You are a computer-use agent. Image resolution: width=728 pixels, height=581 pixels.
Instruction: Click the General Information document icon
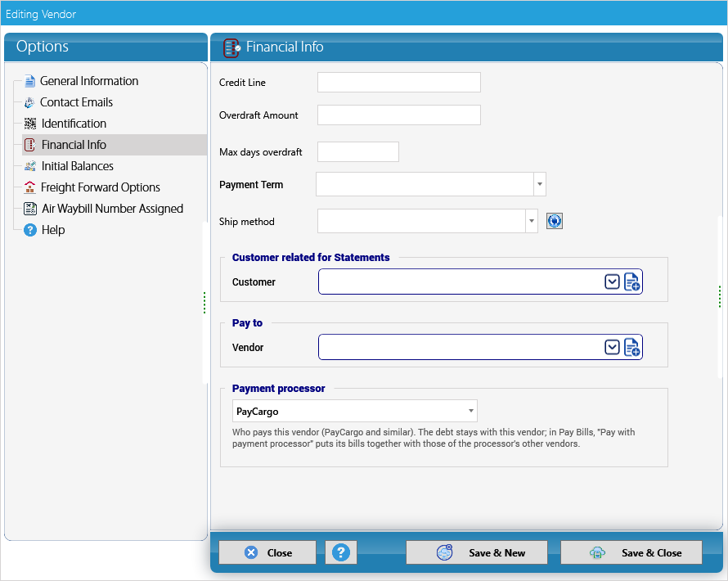[29, 81]
